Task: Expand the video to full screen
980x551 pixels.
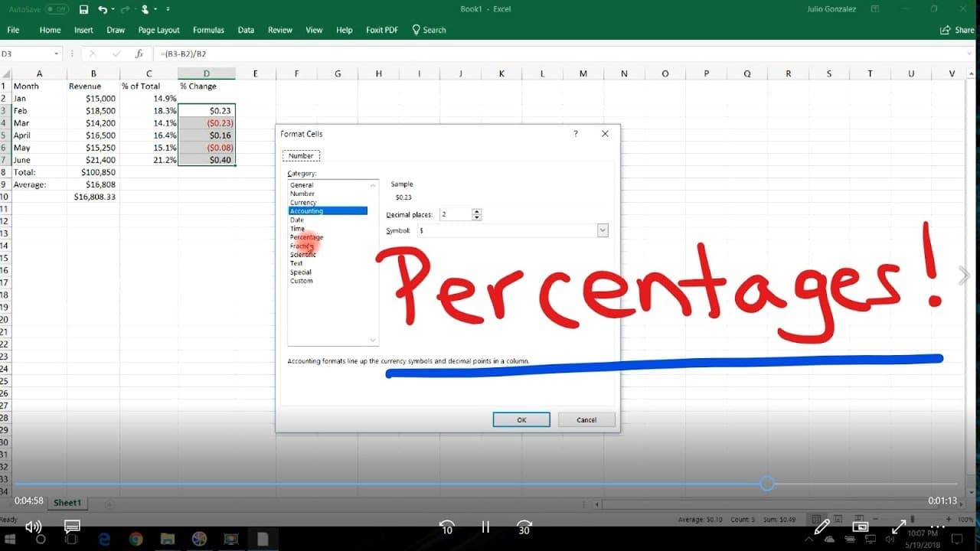Action: (899, 527)
